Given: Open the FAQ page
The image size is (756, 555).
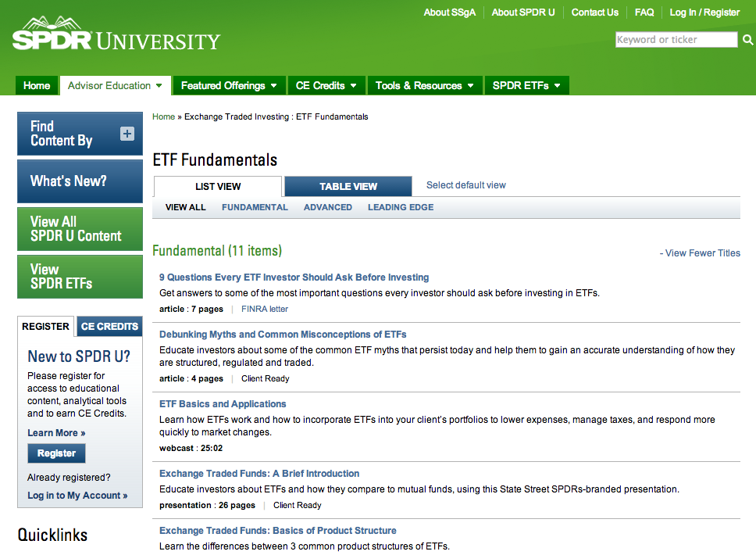Looking at the screenshot, I should [x=644, y=13].
